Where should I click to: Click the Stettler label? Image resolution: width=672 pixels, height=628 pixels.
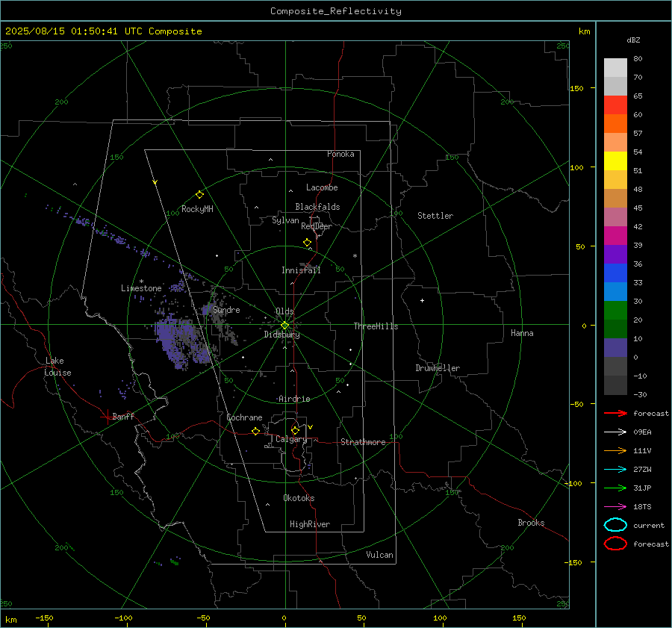coord(435,216)
